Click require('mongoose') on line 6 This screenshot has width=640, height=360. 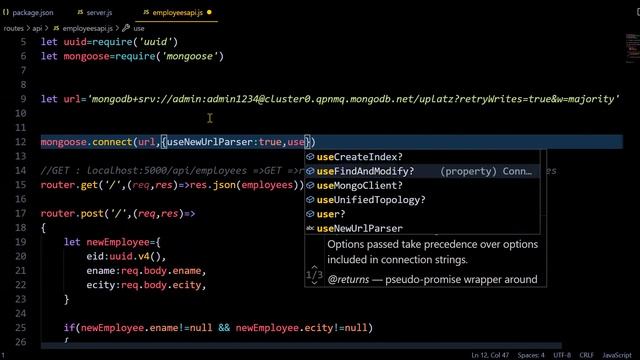pos(169,56)
